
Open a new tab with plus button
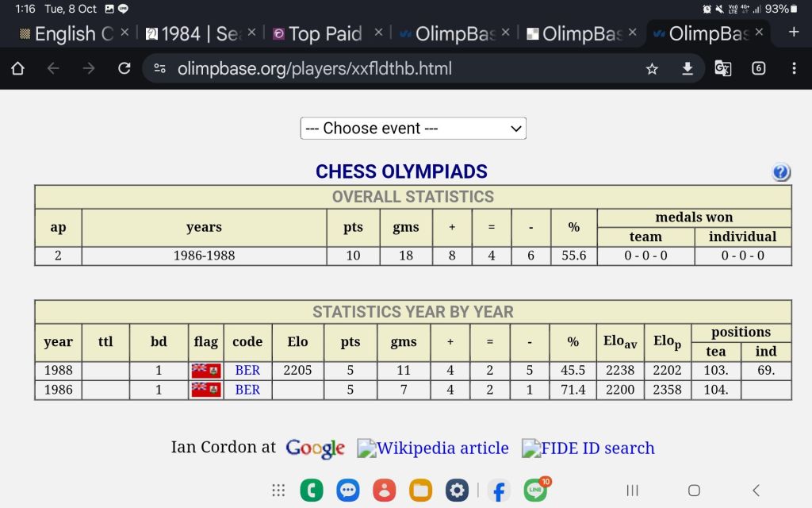click(x=794, y=33)
